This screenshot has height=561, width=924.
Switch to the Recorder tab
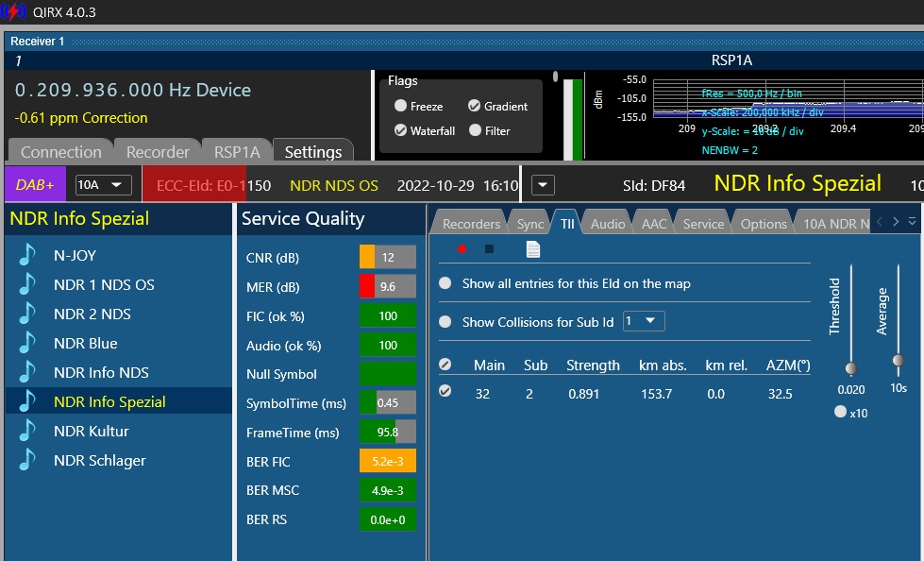pos(158,152)
